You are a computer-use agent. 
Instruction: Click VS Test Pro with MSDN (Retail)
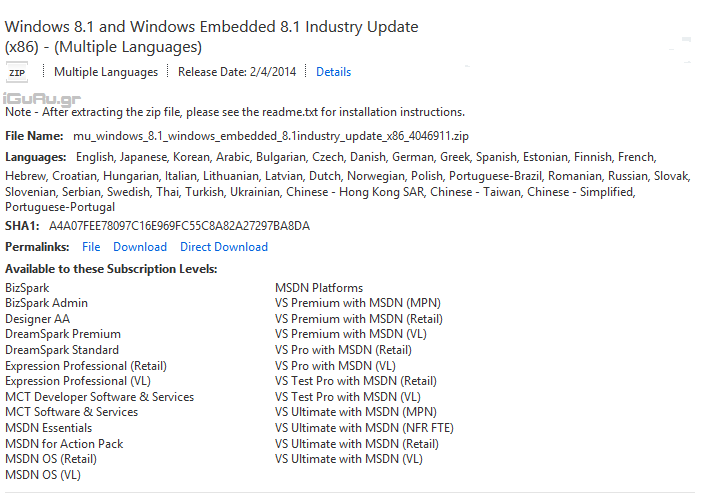pyautogui.click(x=356, y=381)
